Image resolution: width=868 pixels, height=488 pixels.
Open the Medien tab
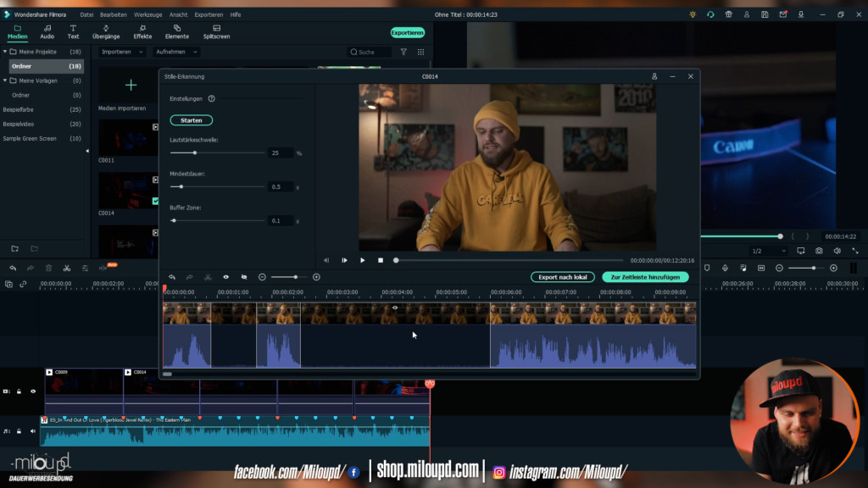pyautogui.click(x=17, y=32)
